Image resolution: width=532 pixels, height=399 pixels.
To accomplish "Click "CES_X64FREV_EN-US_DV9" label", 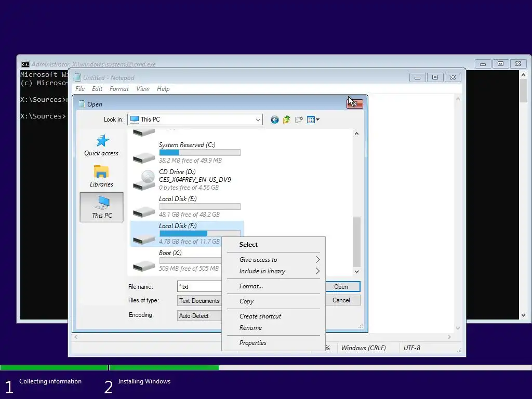I will (195, 179).
